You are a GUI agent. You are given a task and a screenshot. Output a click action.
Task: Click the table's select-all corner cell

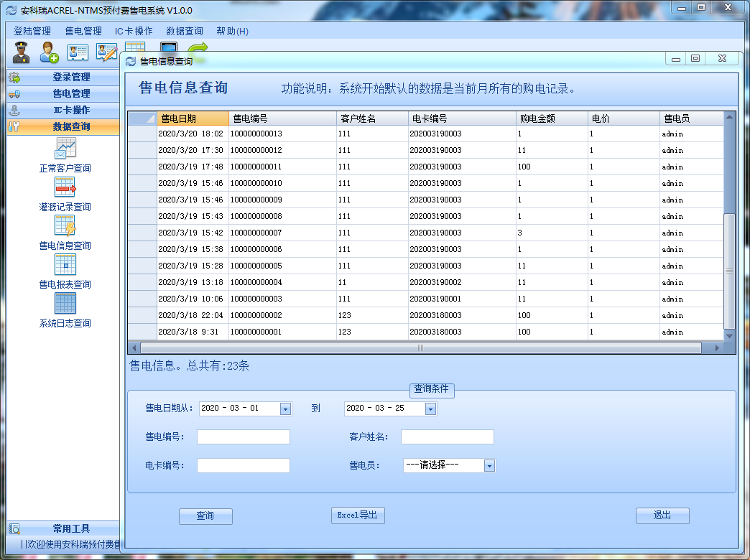(142, 118)
